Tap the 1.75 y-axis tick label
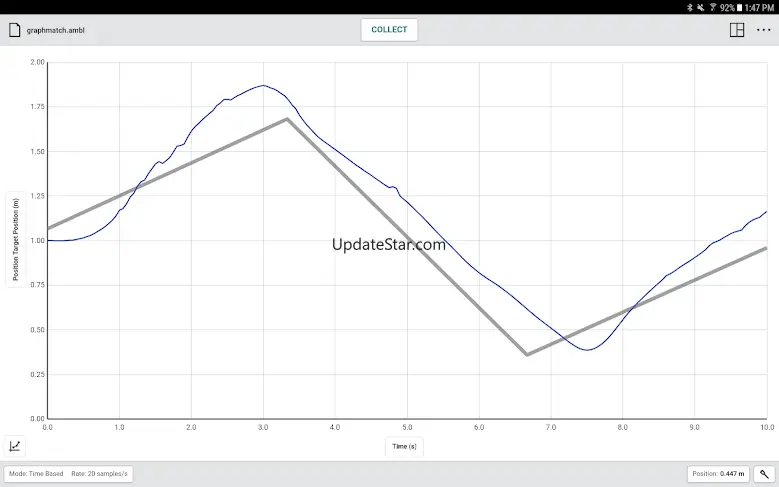This screenshot has height=487, width=779. pyautogui.click(x=37, y=107)
